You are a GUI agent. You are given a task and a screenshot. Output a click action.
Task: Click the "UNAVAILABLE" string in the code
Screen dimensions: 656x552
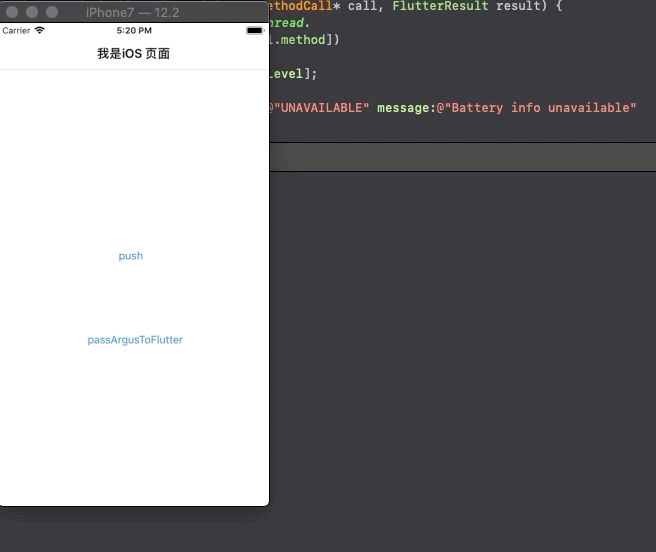[321, 108]
